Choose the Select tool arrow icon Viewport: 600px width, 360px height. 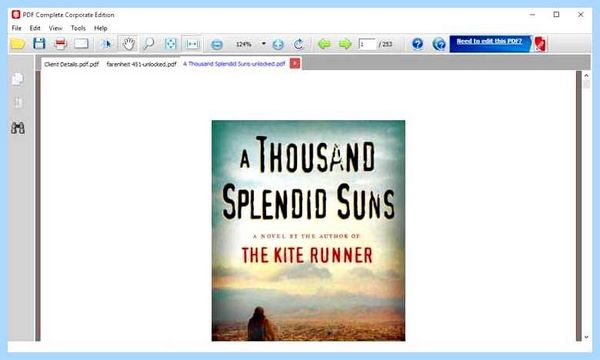(106, 44)
